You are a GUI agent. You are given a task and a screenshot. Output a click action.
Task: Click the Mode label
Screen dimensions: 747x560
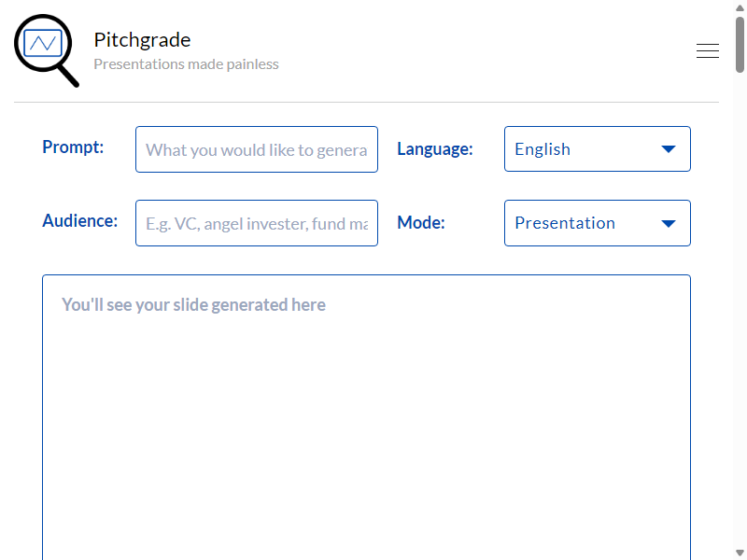tap(421, 223)
